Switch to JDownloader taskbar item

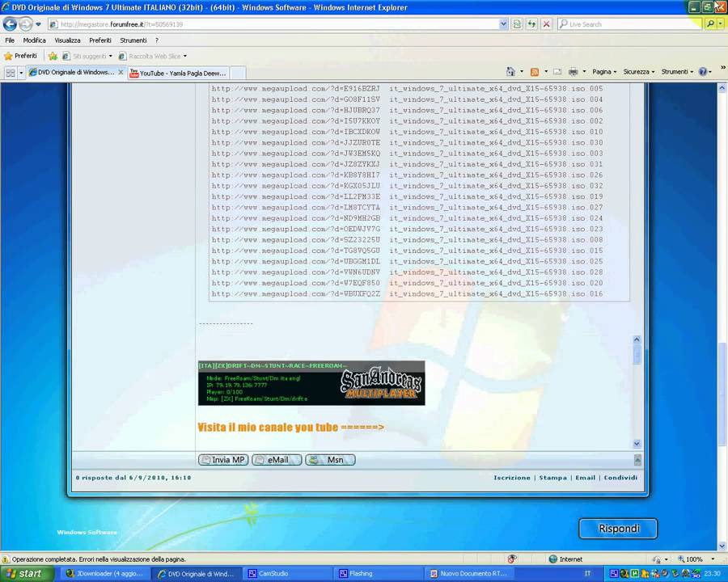[106, 574]
